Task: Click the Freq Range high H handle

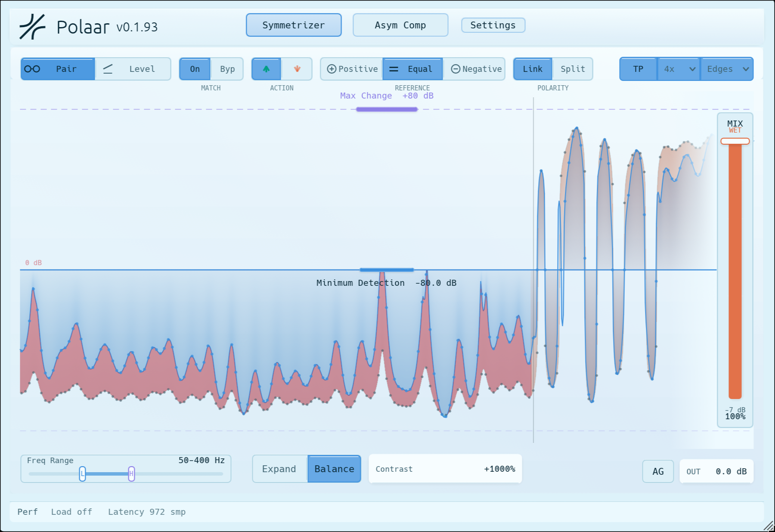Action: 131,473
